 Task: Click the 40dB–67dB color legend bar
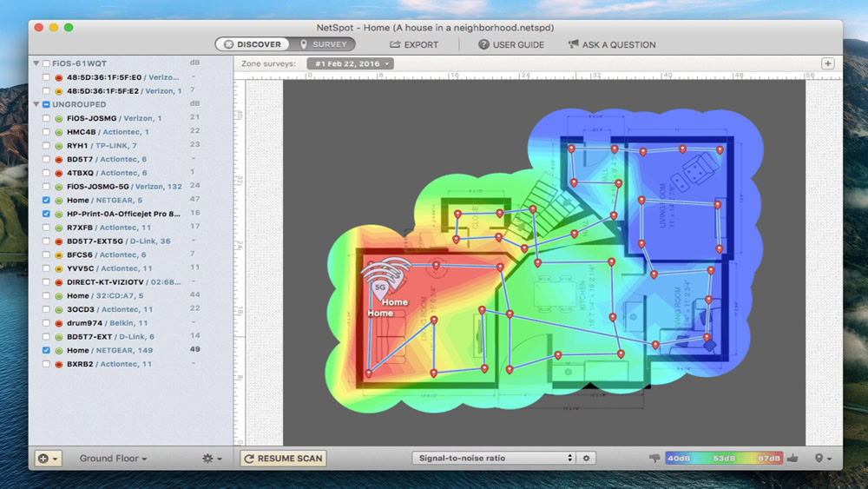[724, 458]
